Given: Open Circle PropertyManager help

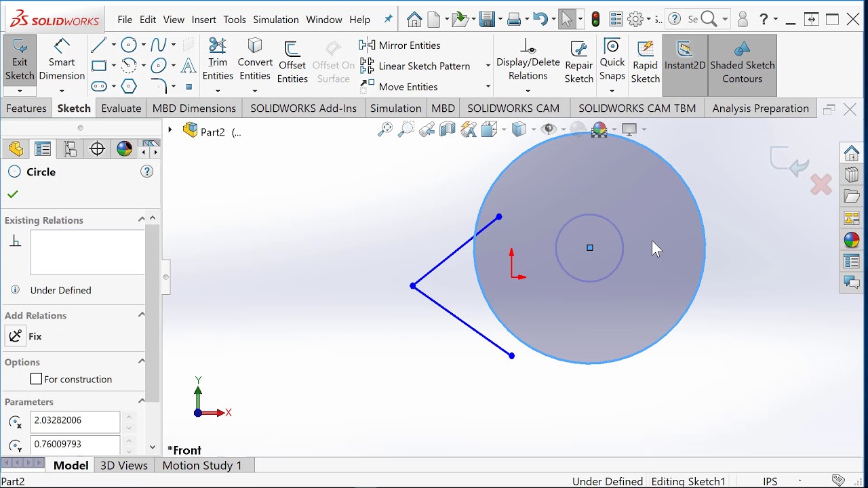Looking at the screenshot, I should coord(146,172).
